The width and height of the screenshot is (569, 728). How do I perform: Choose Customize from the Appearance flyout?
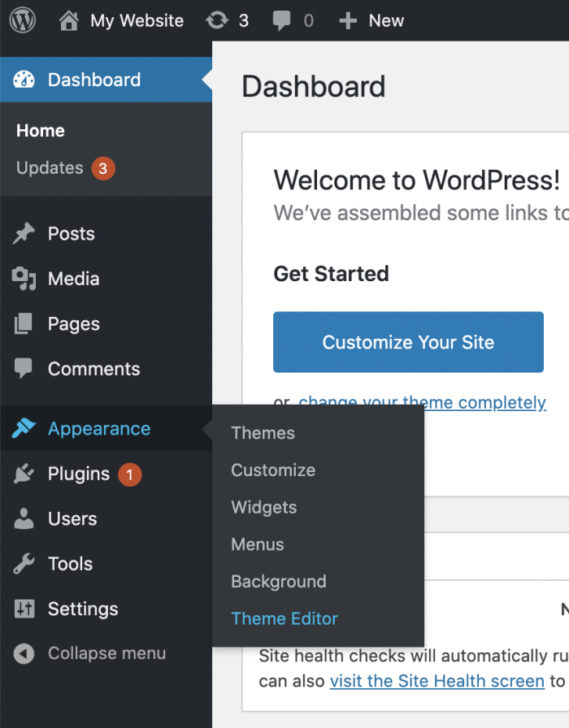pyautogui.click(x=273, y=470)
